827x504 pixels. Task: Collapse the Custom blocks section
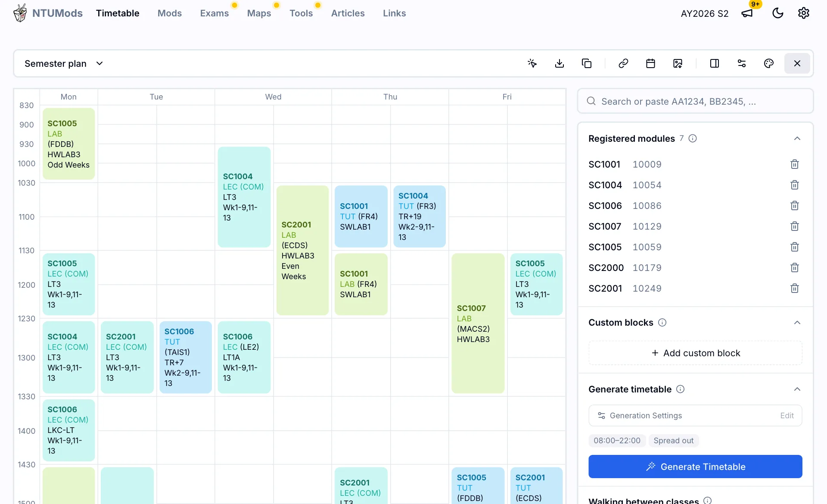click(x=797, y=323)
